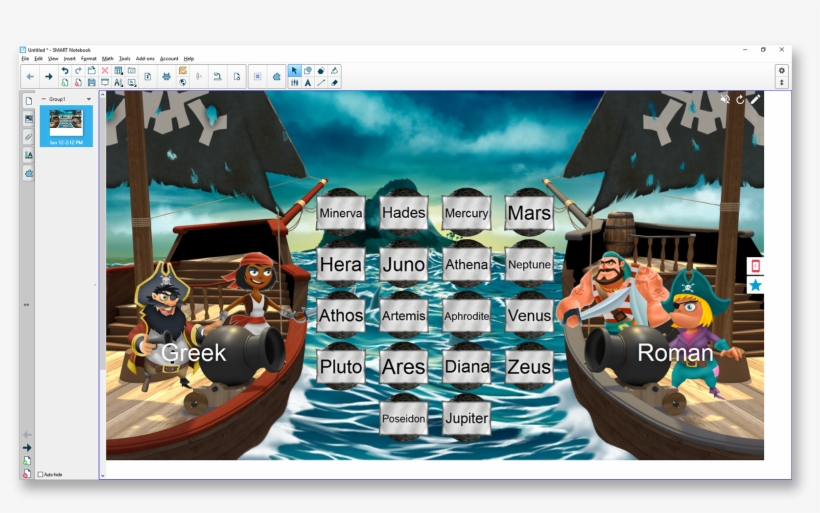Click the reset activity circular arrow icon

tap(740, 99)
